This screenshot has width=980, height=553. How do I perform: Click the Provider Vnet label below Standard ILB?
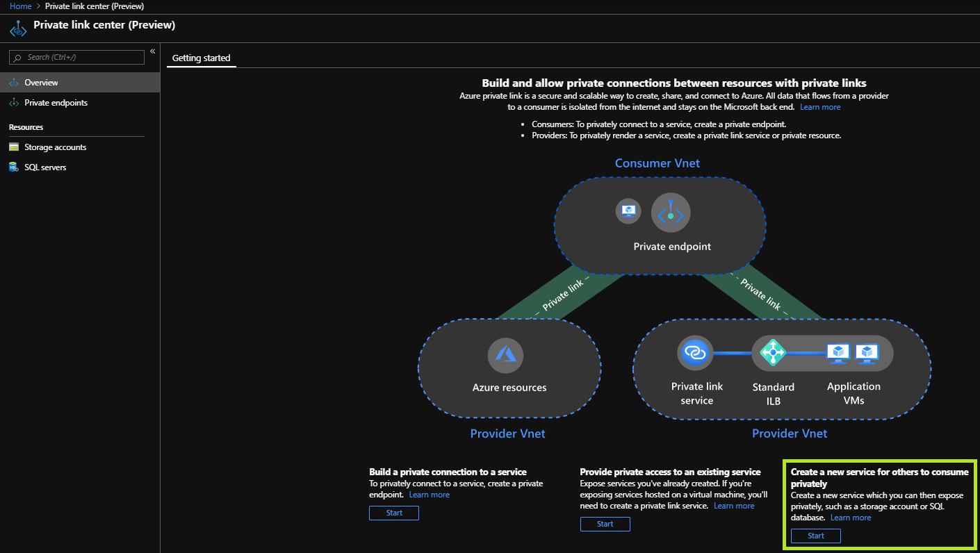[x=790, y=434]
